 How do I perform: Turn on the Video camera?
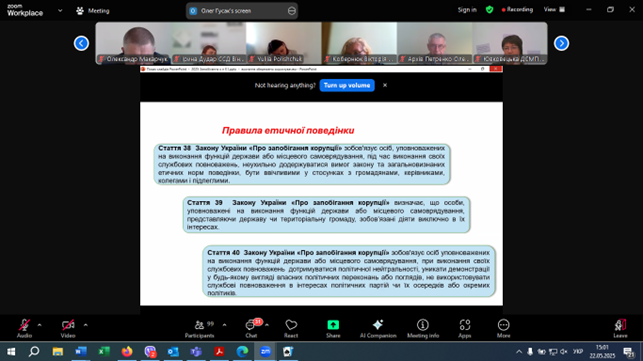(68, 329)
